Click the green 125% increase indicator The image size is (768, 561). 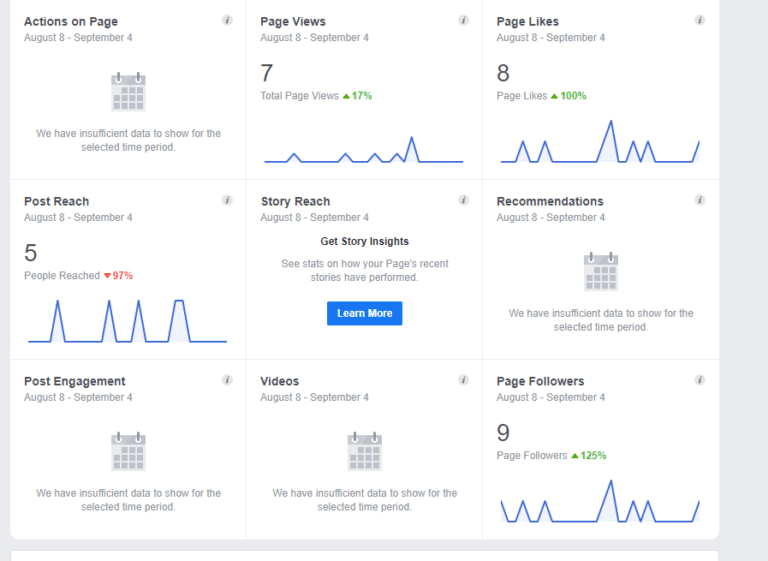589,455
